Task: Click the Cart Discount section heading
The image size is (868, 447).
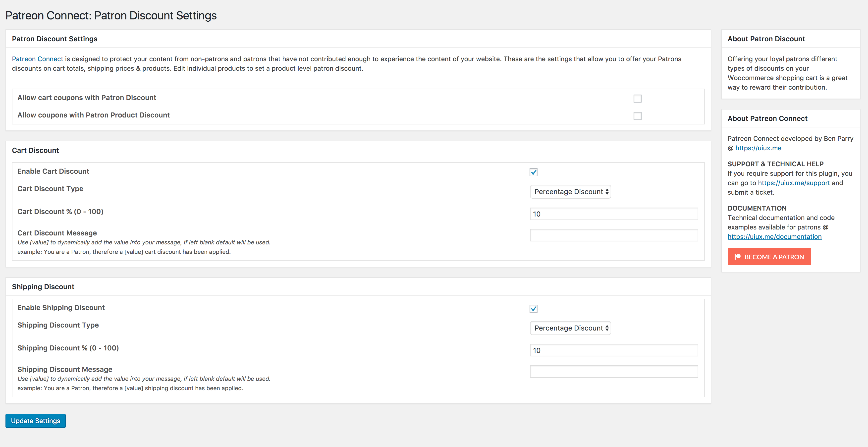Action: point(35,150)
